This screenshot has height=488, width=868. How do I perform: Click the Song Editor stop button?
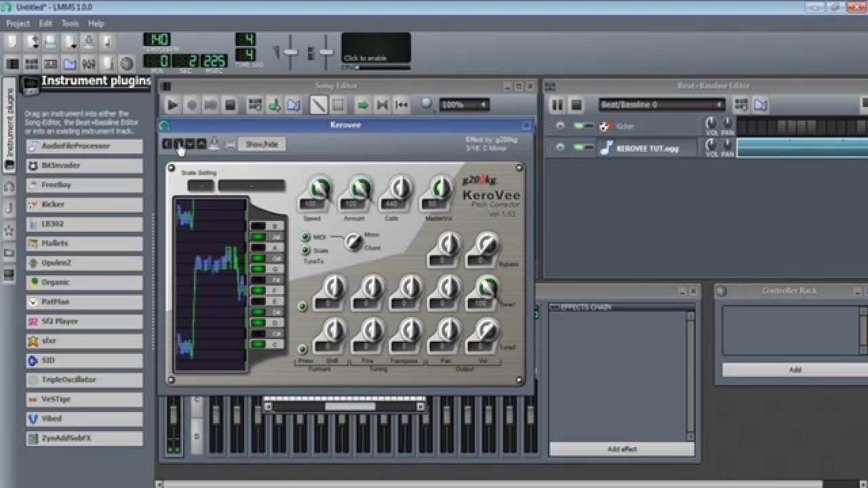point(230,104)
